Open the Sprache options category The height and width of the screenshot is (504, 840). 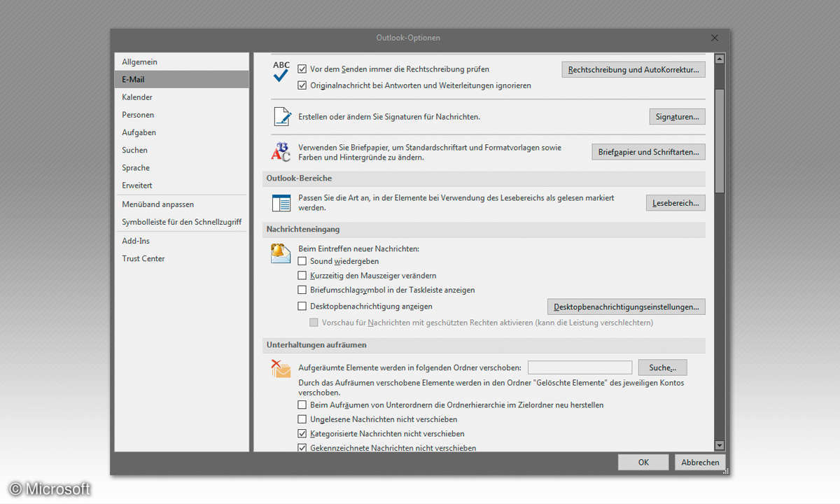181,167
